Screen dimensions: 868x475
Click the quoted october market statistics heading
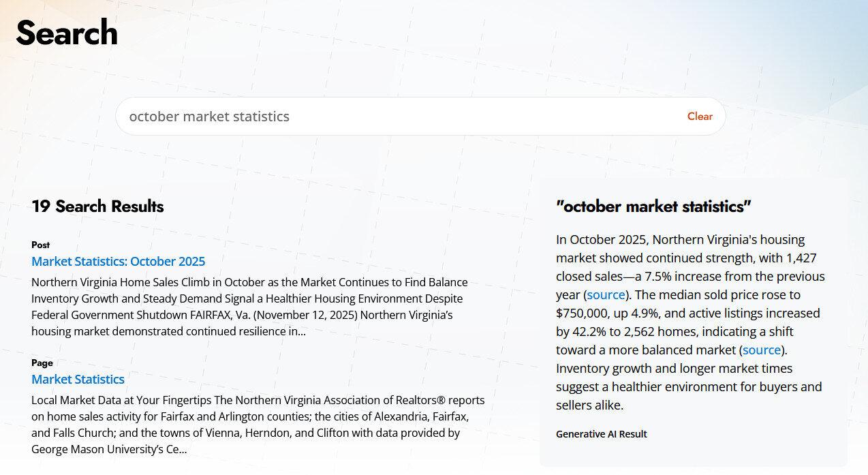(654, 206)
